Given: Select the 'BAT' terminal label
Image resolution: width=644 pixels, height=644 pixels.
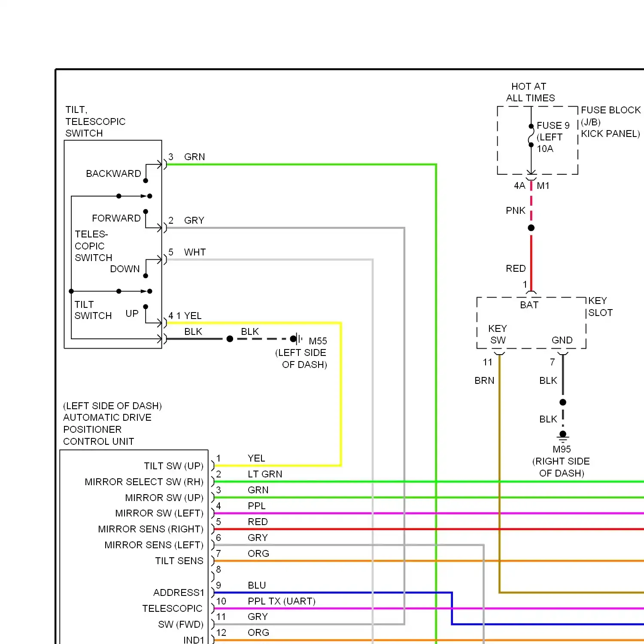Looking at the screenshot, I should coord(529,305).
